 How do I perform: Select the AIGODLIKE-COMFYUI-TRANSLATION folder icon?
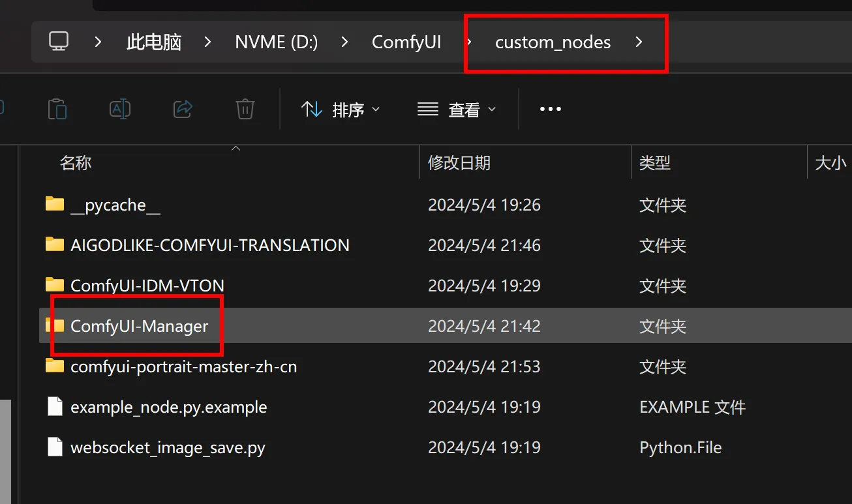click(x=55, y=245)
